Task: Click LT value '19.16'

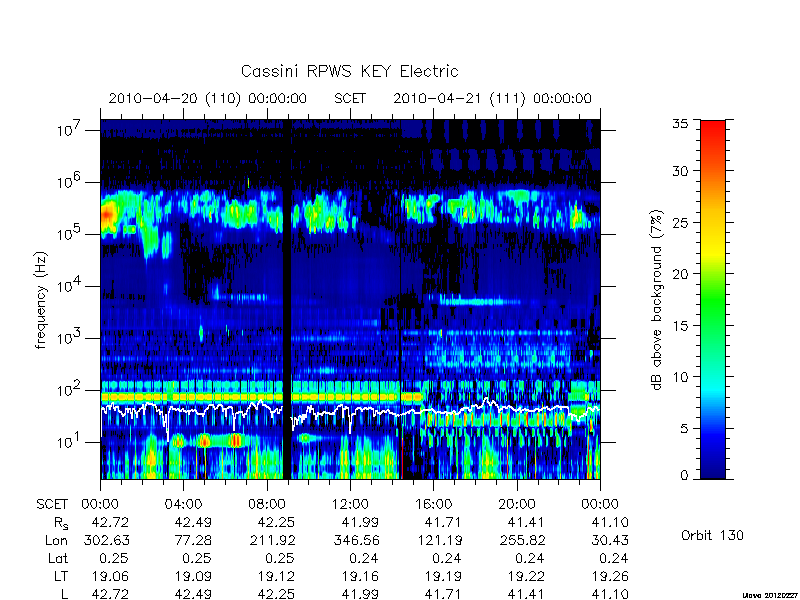Action: [359, 577]
